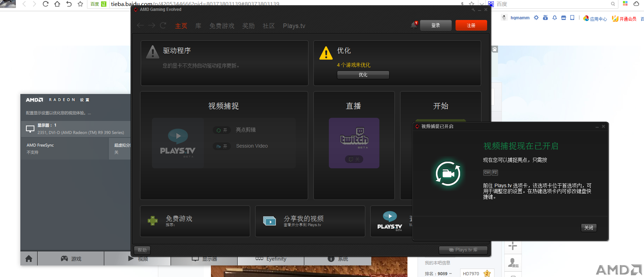
Task: Open hqmamm user profile link
Action: (x=520, y=18)
